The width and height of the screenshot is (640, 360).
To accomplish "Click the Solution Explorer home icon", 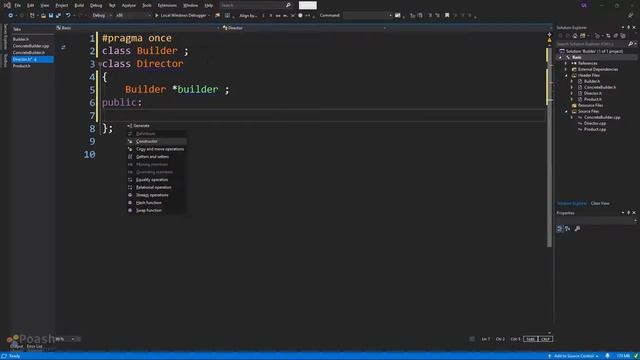I will point(575,36).
